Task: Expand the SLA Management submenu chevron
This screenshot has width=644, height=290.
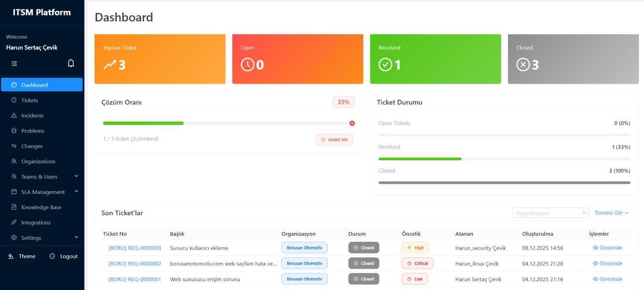Action: click(x=76, y=191)
